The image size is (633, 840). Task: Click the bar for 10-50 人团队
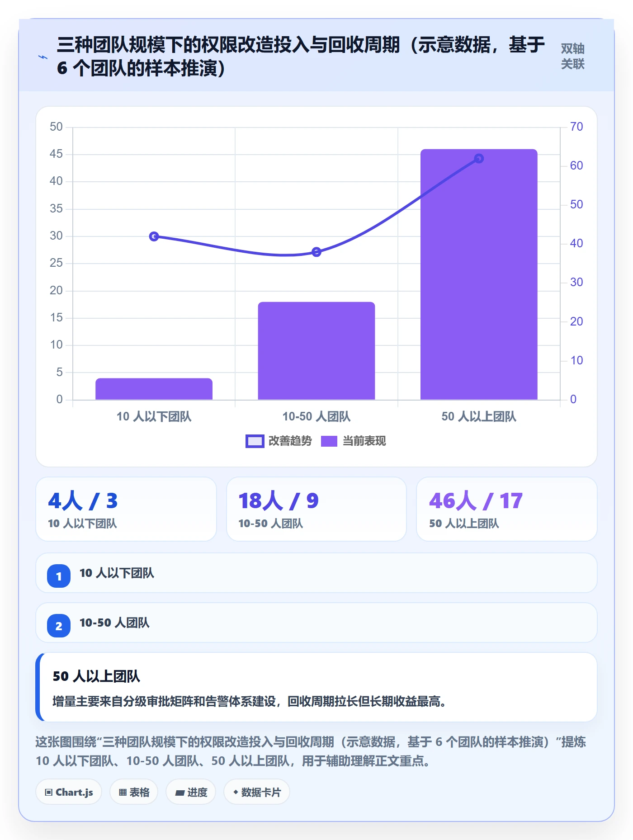click(x=316, y=351)
